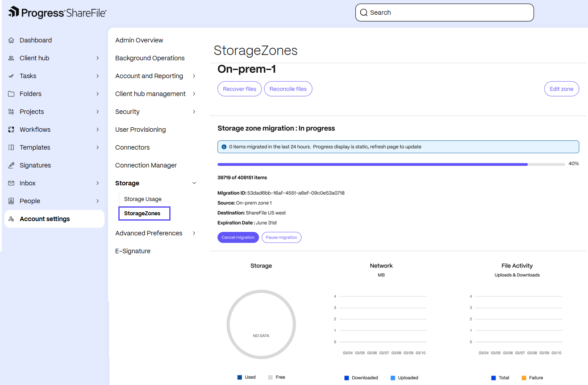Expand Account and Reporting submenu arrow
588x385 pixels.
coord(194,76)
